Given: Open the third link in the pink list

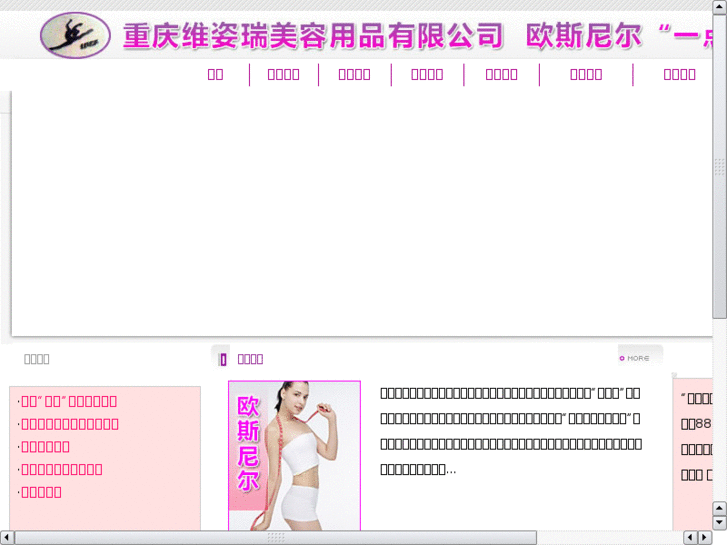Looking at the screenshot, I should (x=45, y=447).
